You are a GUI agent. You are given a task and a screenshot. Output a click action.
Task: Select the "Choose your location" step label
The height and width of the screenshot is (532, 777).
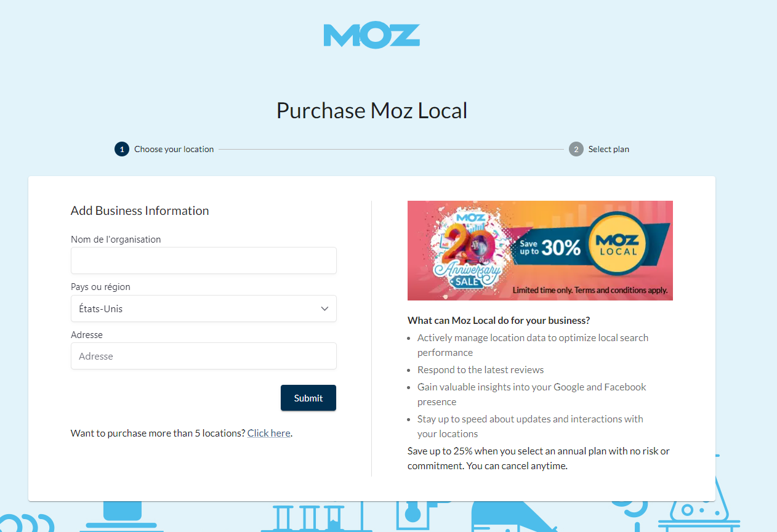[174, 149]
